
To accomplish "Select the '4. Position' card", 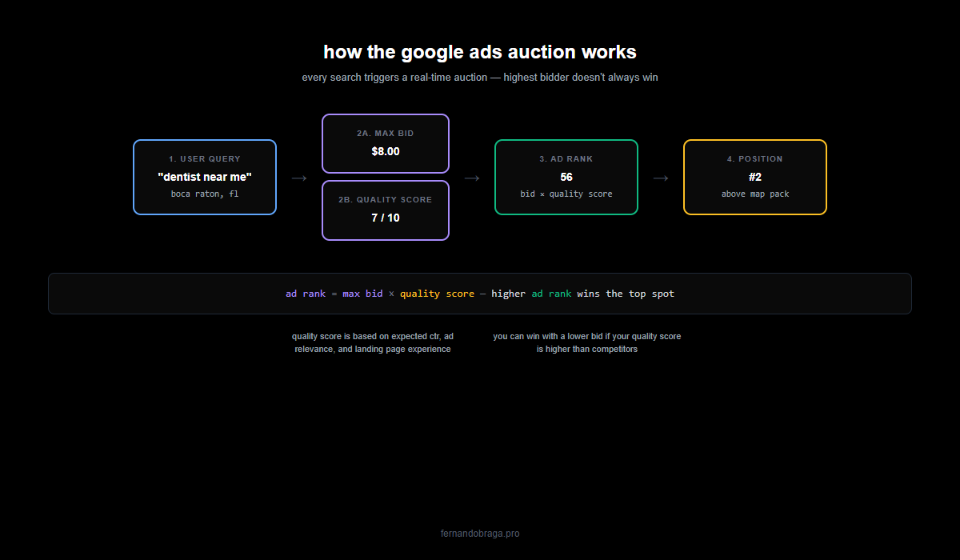I will click(x=755, y=177).
